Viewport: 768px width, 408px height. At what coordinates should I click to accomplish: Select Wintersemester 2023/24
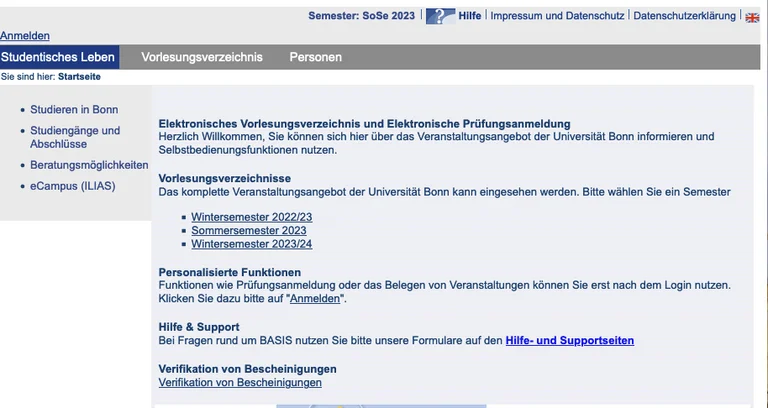pyautogui.click(x=252, y=244)
